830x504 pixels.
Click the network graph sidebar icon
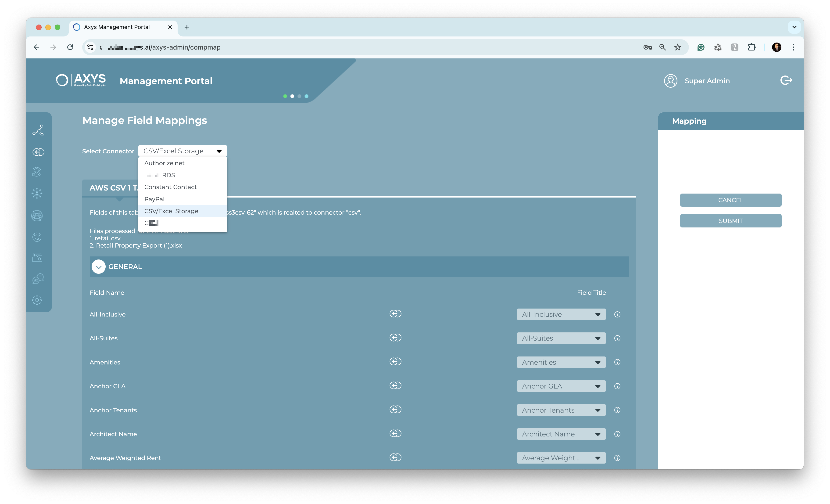point(38,130)
